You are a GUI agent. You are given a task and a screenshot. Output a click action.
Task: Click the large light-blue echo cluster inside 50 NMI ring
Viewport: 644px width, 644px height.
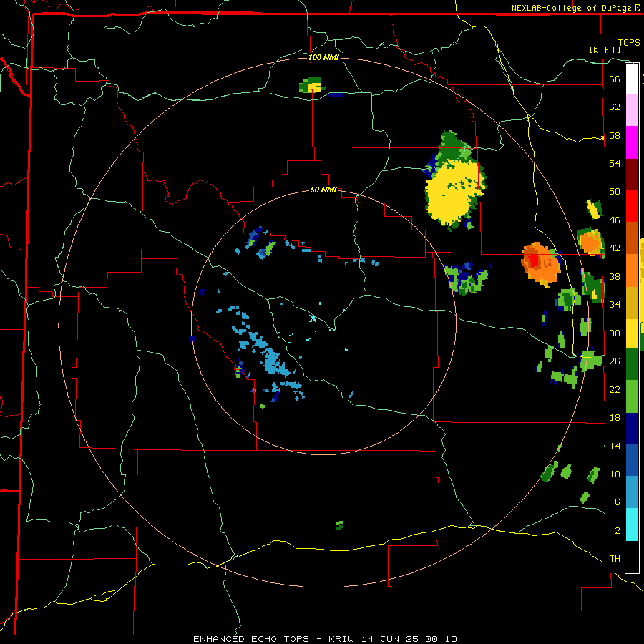(273, 361)
